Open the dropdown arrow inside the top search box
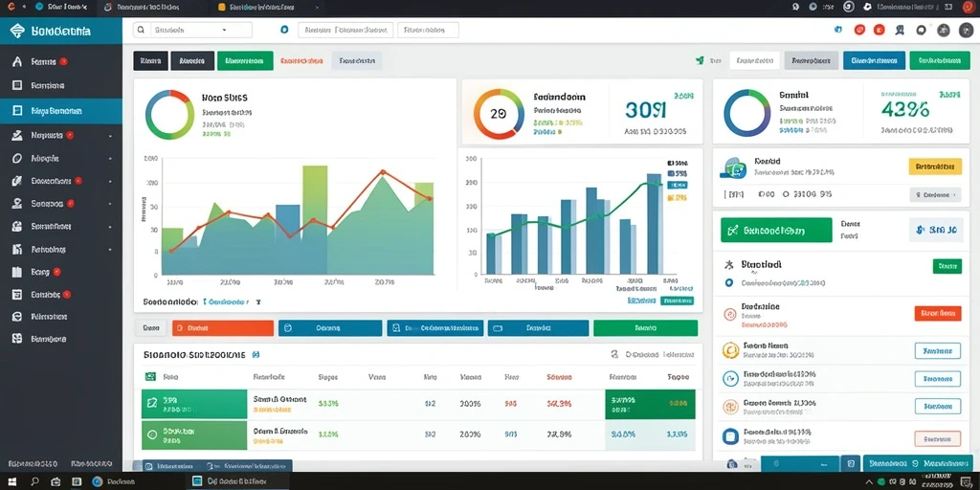Viewport: 980px width, 490px height. 224,30
